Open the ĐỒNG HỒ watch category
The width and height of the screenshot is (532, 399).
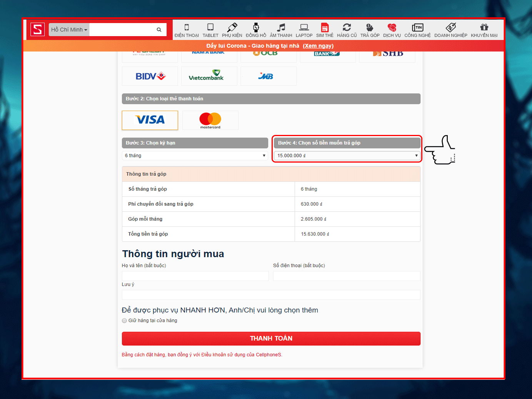coord(256,30)
